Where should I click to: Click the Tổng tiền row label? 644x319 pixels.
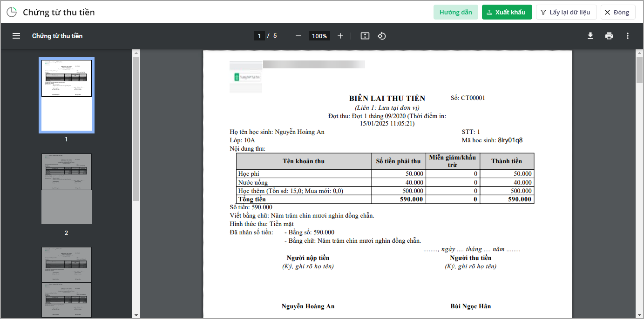point(252,199)
